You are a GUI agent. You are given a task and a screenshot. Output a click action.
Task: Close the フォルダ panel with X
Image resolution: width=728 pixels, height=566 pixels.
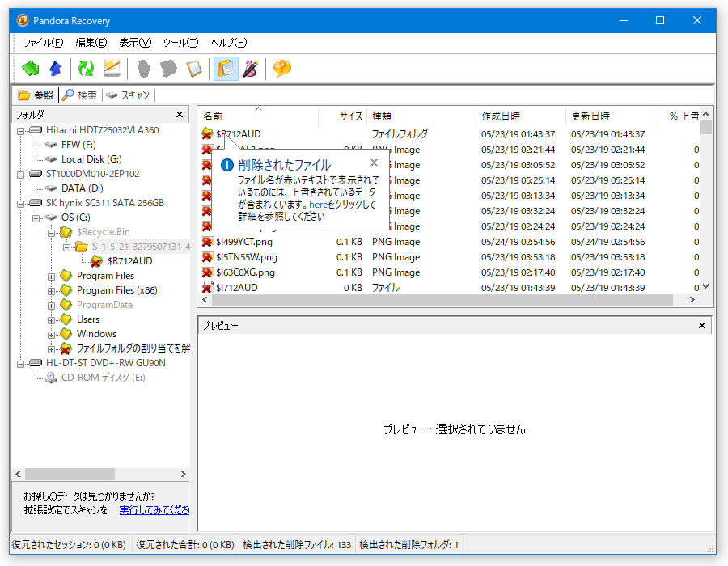click(x=180, y=115)
